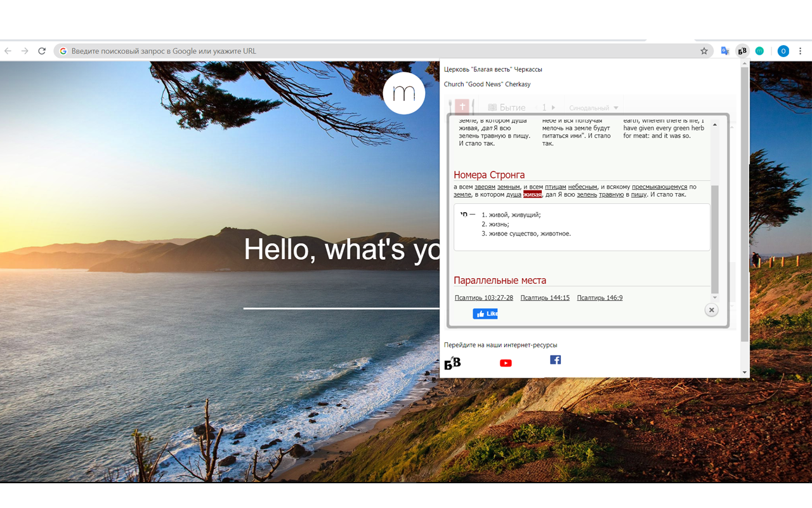Open the БВ extension icon in the browser toolbar
812x508 pixels.
coord(742,51)
